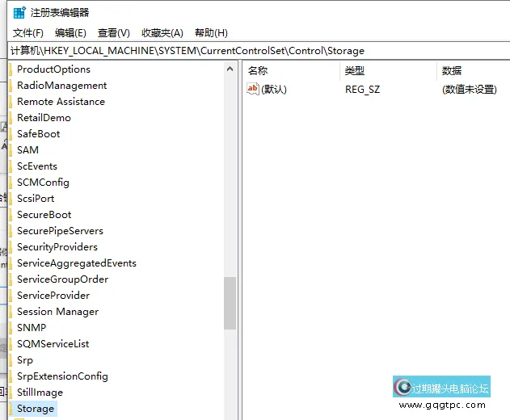Select the SafeBoot registry key

tap(38, 134)
